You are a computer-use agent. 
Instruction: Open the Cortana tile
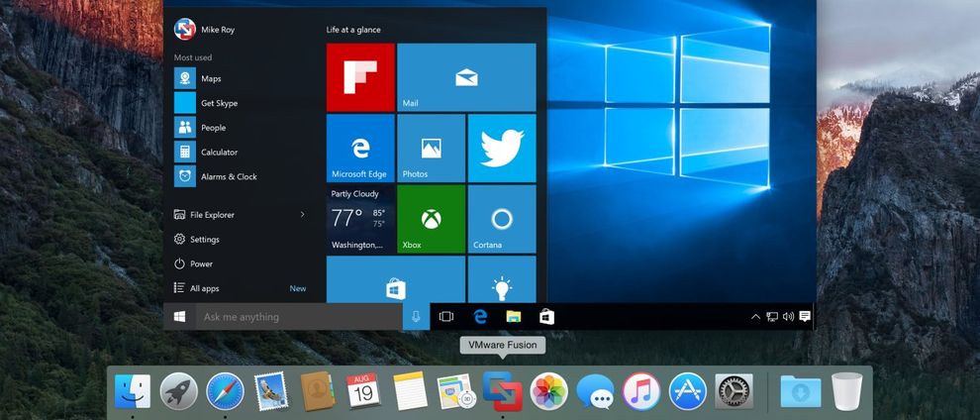502,219
